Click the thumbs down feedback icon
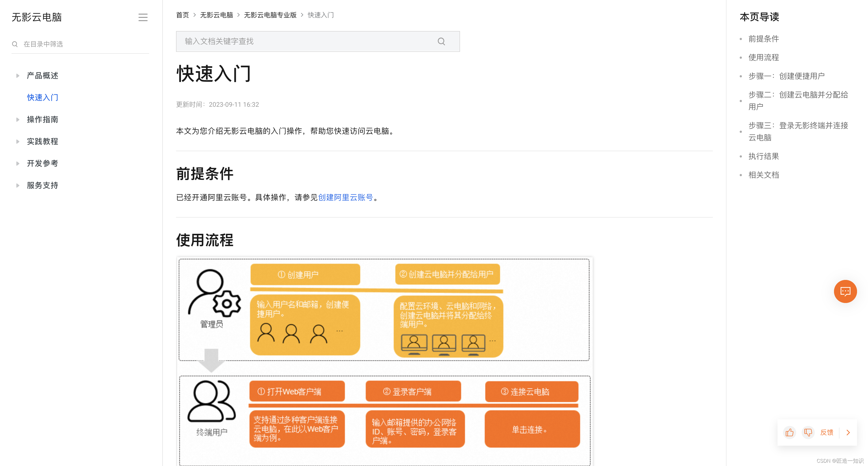 (x=808, y=432)
